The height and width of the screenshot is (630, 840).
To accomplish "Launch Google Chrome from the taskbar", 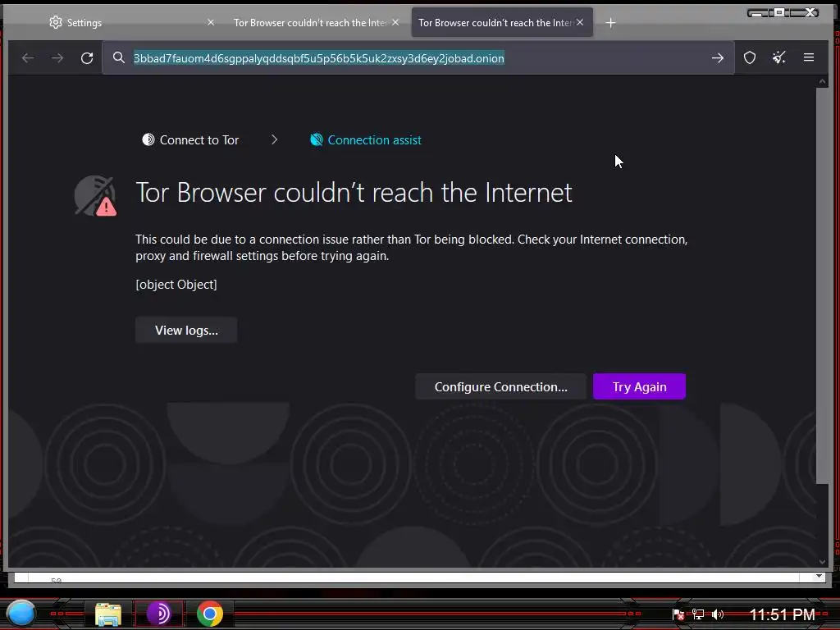I will (x=209, y=614).
